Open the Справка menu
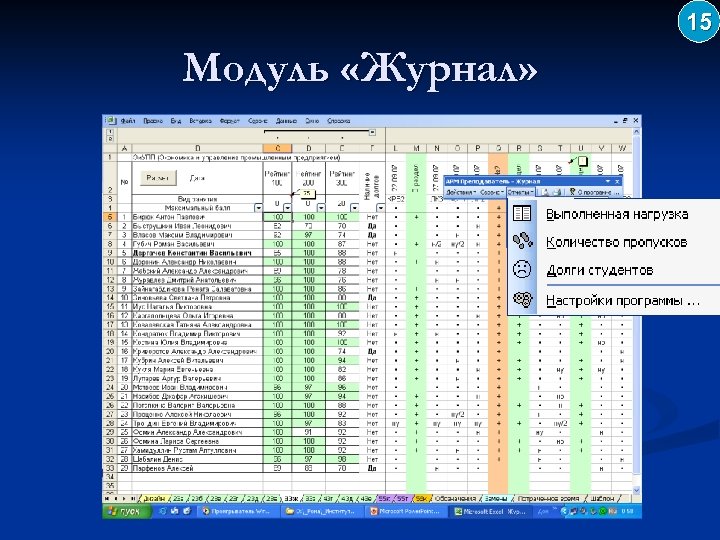The image size is (720, 540). [338, 121]
